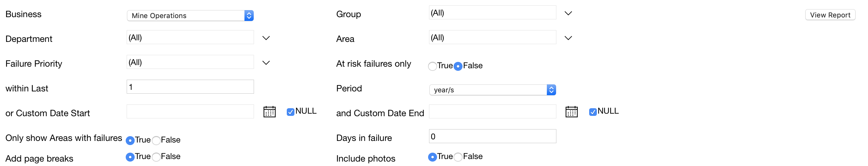The width and height of the screenshot is (868, 166).
Task: Expand the Failure Priority chevron
Action: pyautogui.click(x=266, y=63)
